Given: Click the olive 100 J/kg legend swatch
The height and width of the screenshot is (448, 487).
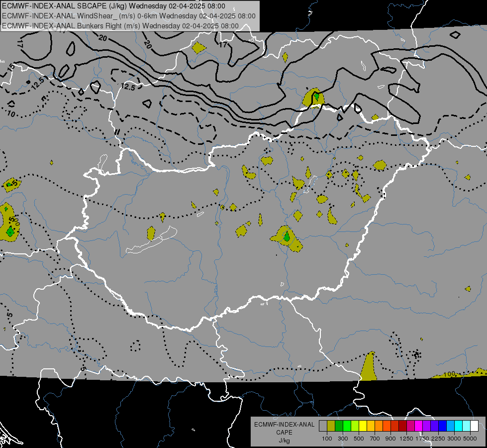Looking at the screenshot, I should pyautogui.click(x=331, y=426).
